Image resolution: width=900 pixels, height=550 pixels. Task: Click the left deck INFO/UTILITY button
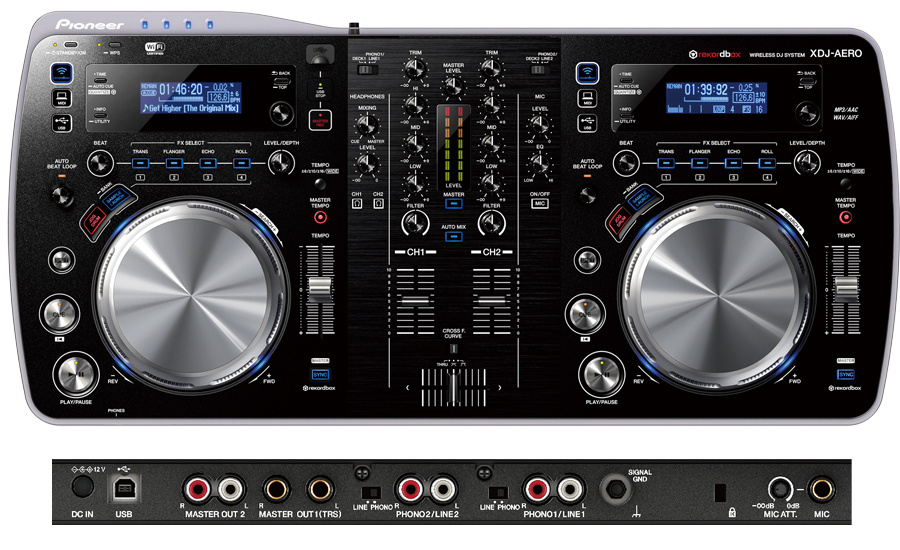pos(100,115)
